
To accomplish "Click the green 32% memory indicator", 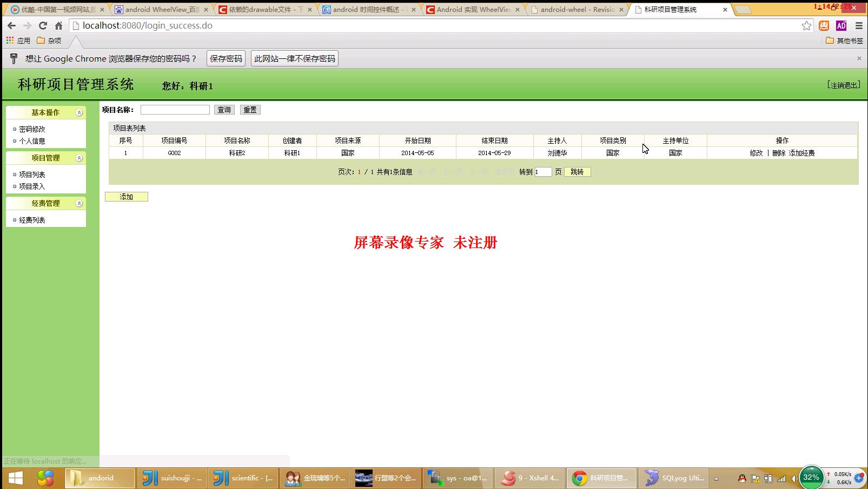I will (x=811, y=478).
